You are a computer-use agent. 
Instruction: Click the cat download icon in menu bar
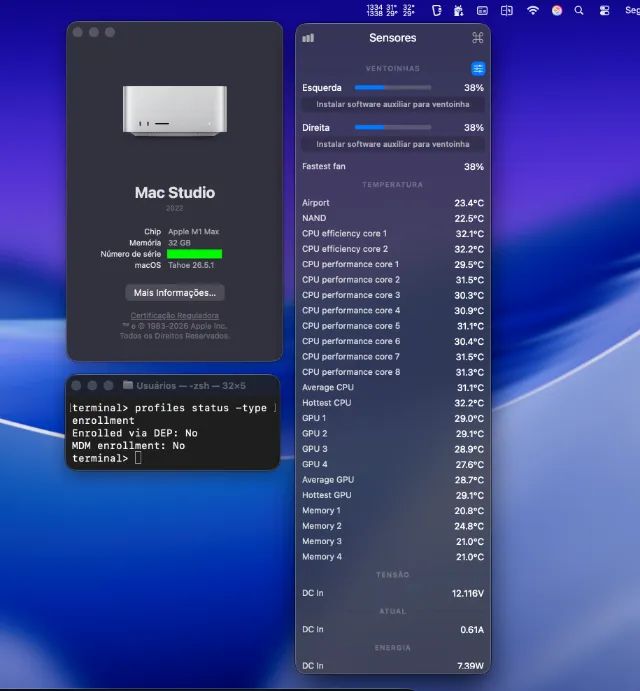pyautogui.click(x=458, y=10)
